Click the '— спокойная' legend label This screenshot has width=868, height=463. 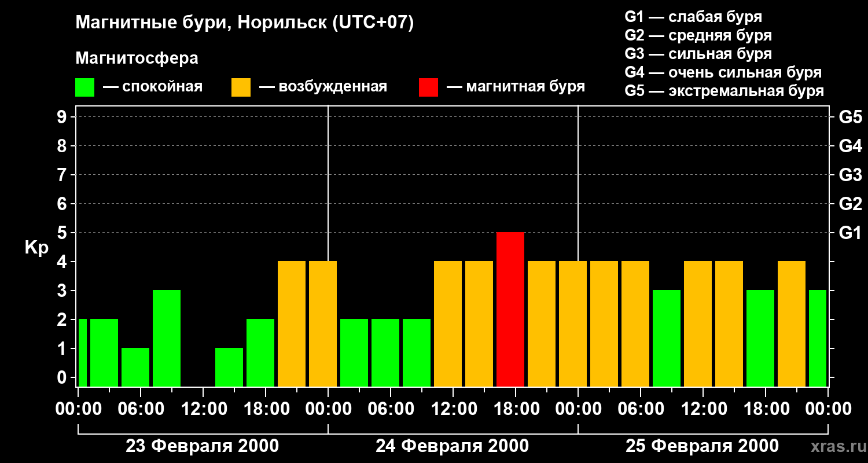click(153, 87)
